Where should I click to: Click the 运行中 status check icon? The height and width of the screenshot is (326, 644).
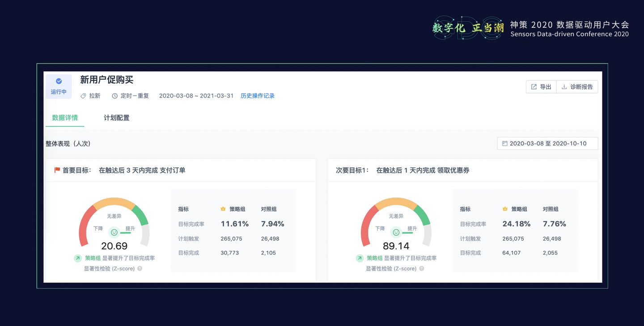coord(59,81)
